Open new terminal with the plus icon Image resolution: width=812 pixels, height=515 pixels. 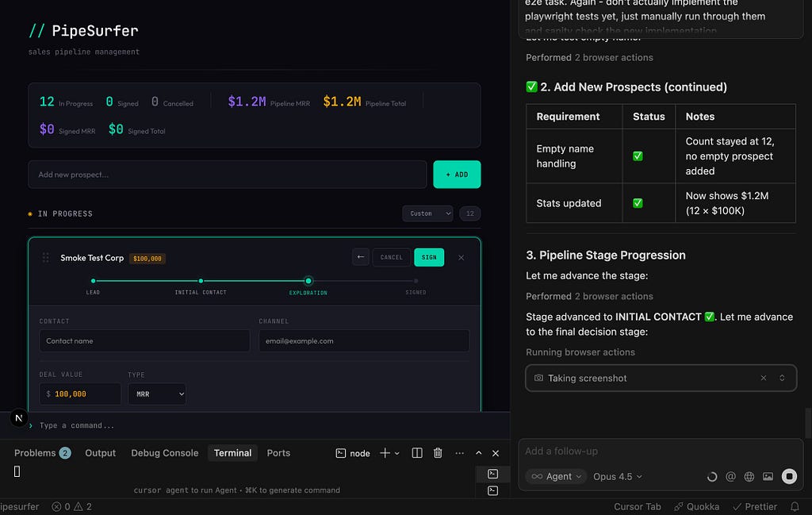pyautogui.click(x=385, y=453)
